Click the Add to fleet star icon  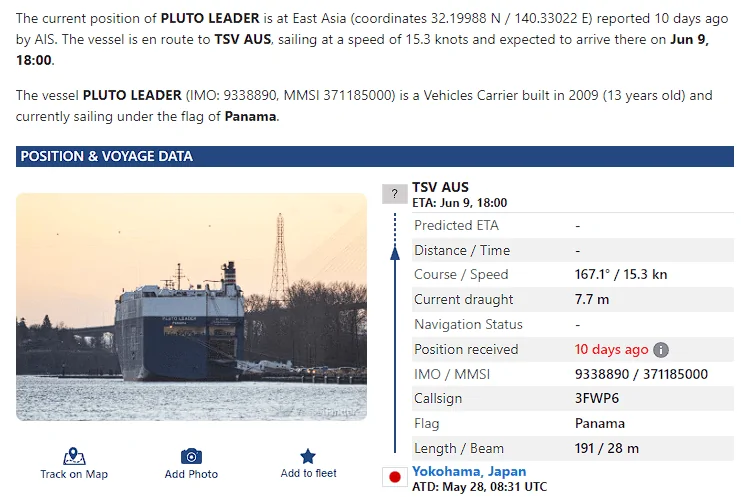coord(308,456)
